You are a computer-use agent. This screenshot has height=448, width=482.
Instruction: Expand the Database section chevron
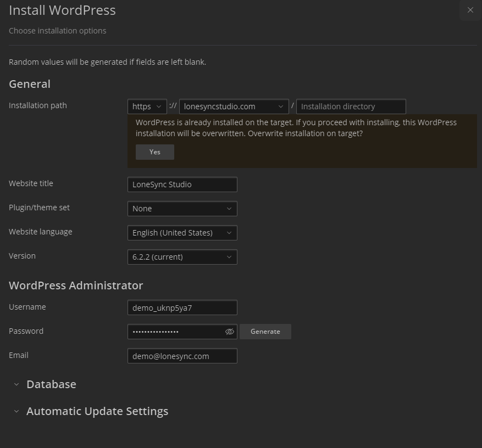16,385
